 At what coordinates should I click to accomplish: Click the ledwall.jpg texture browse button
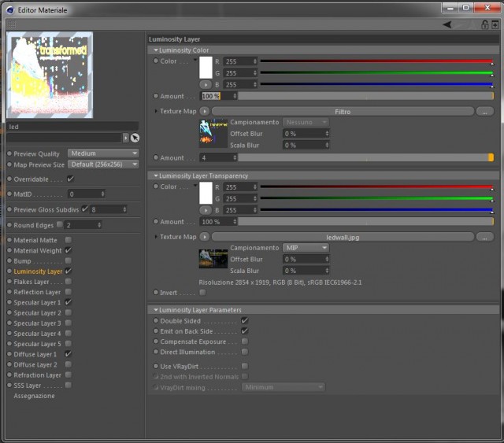pos(484,237)
